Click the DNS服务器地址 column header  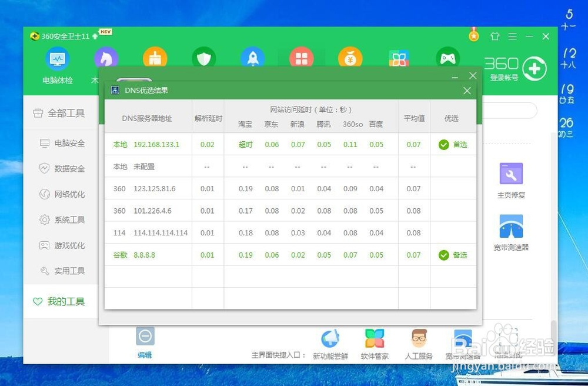[147, 118]
